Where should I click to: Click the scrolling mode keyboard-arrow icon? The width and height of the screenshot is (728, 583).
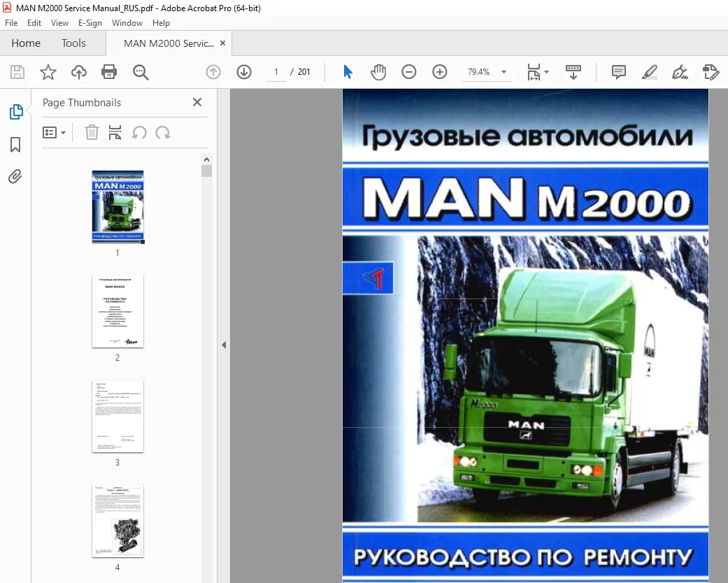click(573, 72)
